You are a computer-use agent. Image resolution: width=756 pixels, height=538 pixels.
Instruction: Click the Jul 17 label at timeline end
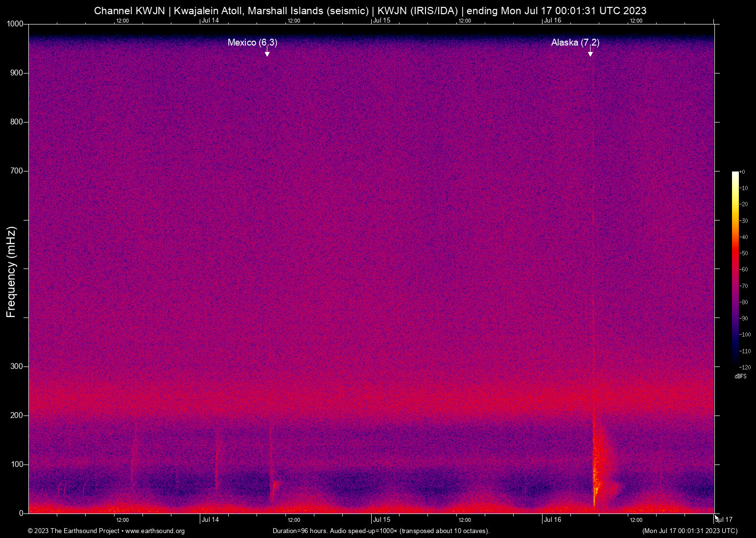tap(723, 519)
